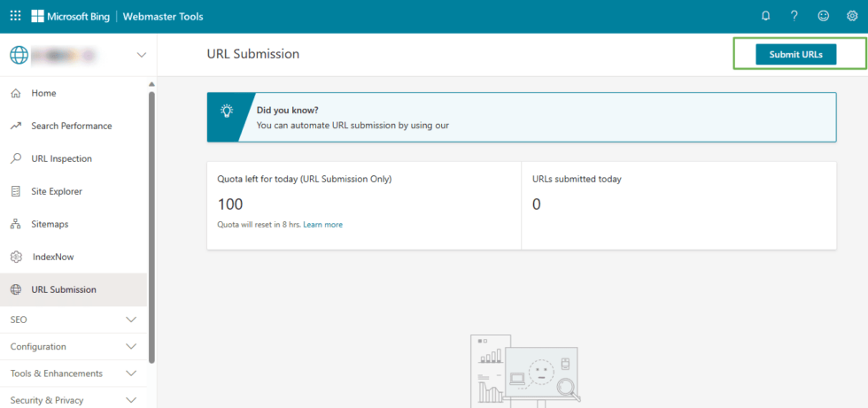Click sidebar scroll up arrow

click(x=151, y=84)
